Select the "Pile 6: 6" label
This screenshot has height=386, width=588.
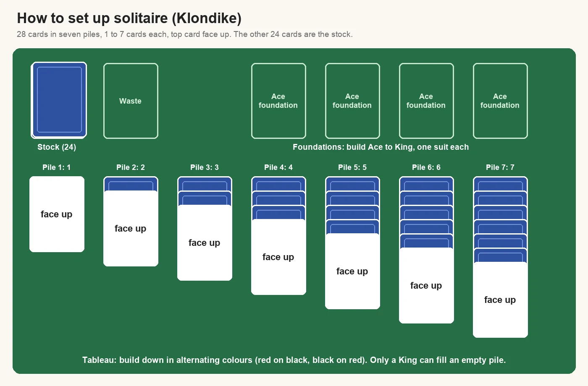click(426, 167)
